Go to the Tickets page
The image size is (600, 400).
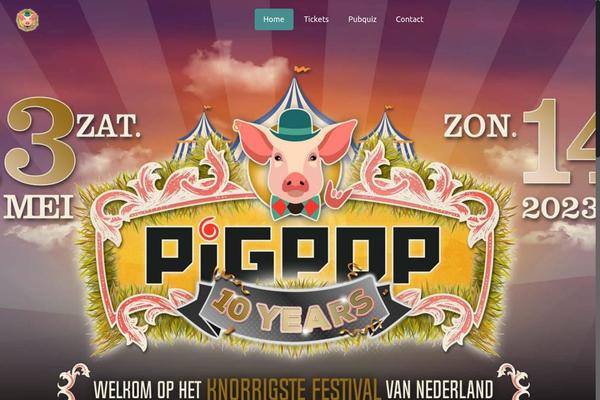(x=316, y=19)
